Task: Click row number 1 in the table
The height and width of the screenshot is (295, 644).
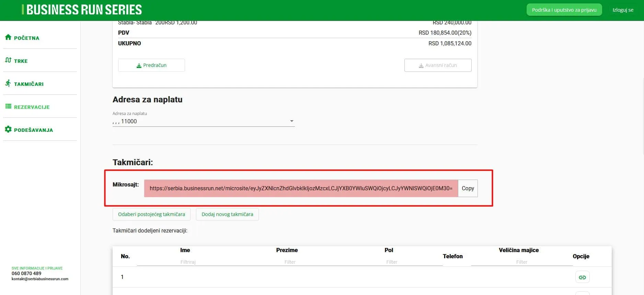Action: tap(122, 277)
